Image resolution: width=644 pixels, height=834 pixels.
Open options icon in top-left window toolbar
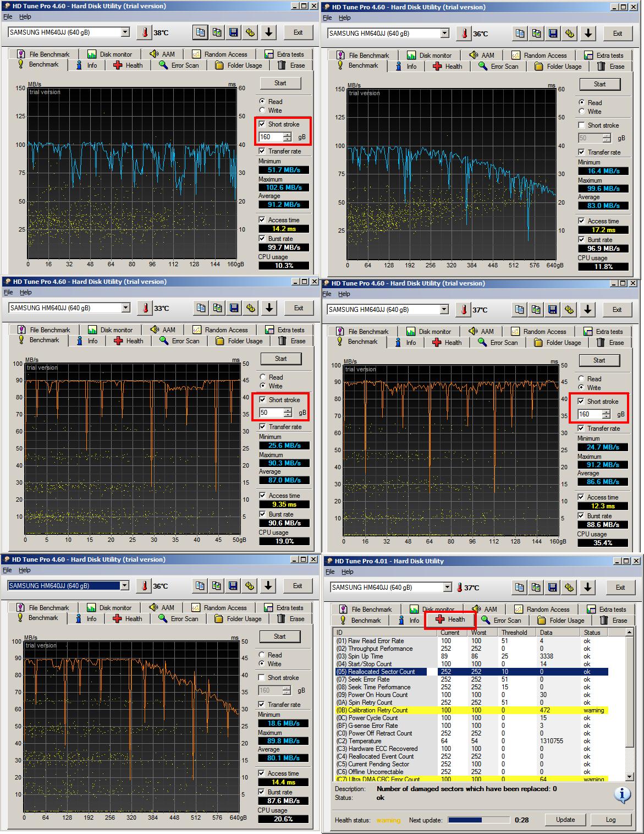tap(250, 32)
